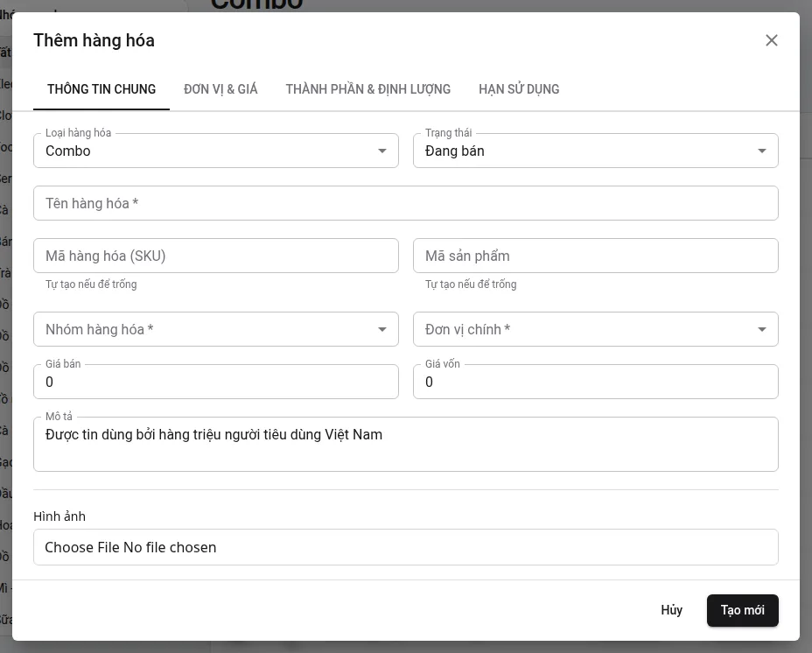Expand the Trạng thái dropdown

[x=596, y=151]
